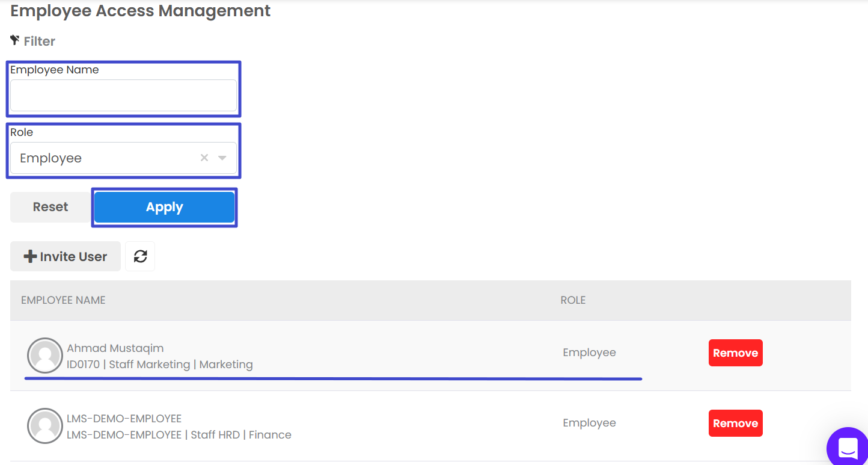Click LMS-DEMO-EMPLOYEE's avatar picture
Image resolution: width=868 pixels, height=465 pixels.
[45, 426]
